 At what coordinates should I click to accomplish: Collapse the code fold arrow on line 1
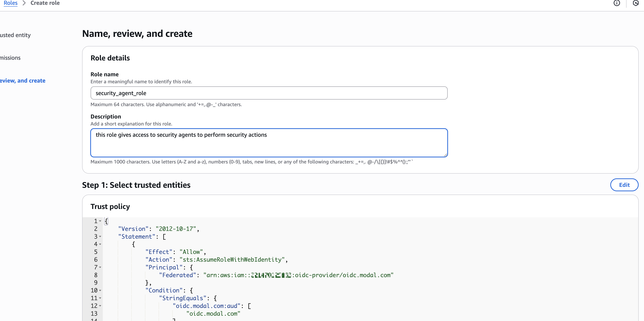[x=100, y=221]
